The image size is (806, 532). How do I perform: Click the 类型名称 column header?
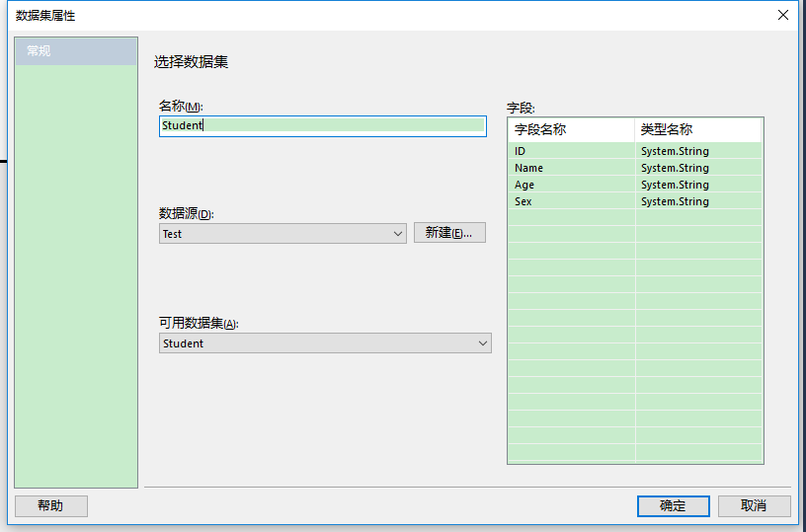pos(698,130)
